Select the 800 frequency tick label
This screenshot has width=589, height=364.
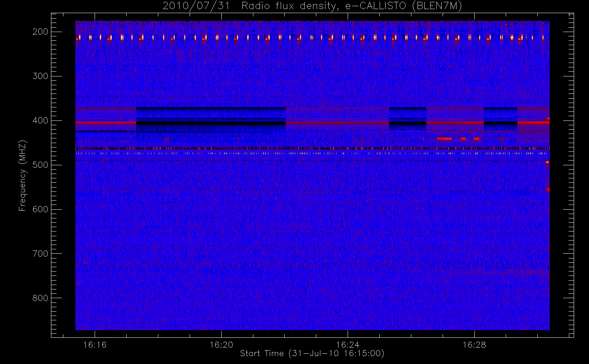click(40, 298)
